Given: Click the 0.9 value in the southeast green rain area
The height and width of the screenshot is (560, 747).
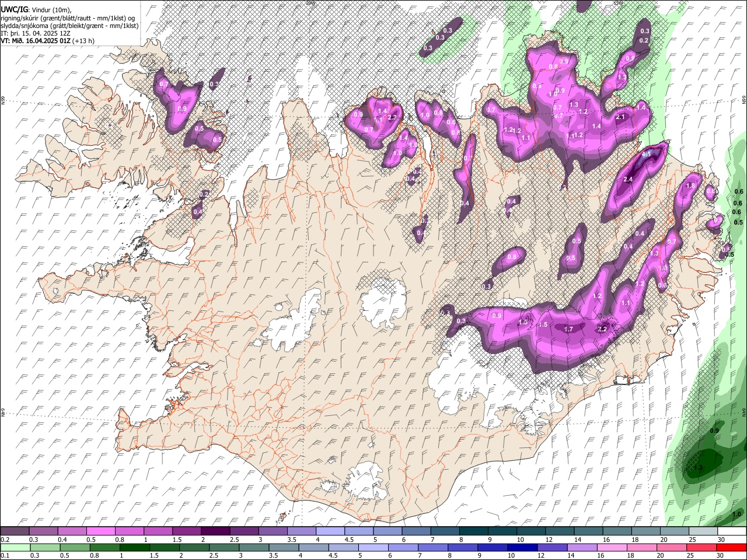Looking at the screenshot, I should (714, 431).
